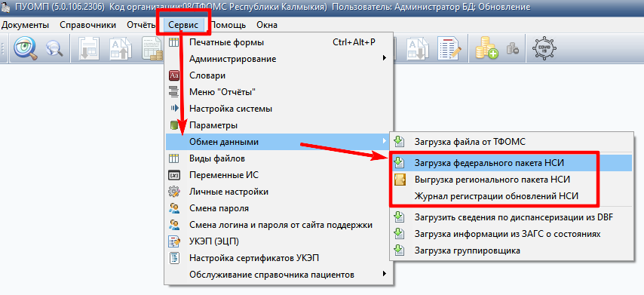The height and width of the screenshot is (295, 644).
Task: Click the list icon beside Меню "Отчёты"
Action: (x=174, y=92)
